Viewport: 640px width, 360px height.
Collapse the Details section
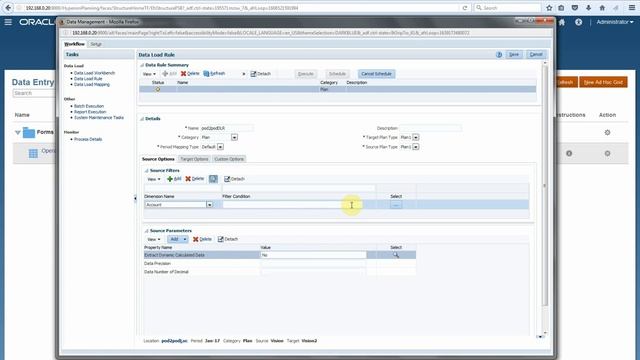pos(142,119)
